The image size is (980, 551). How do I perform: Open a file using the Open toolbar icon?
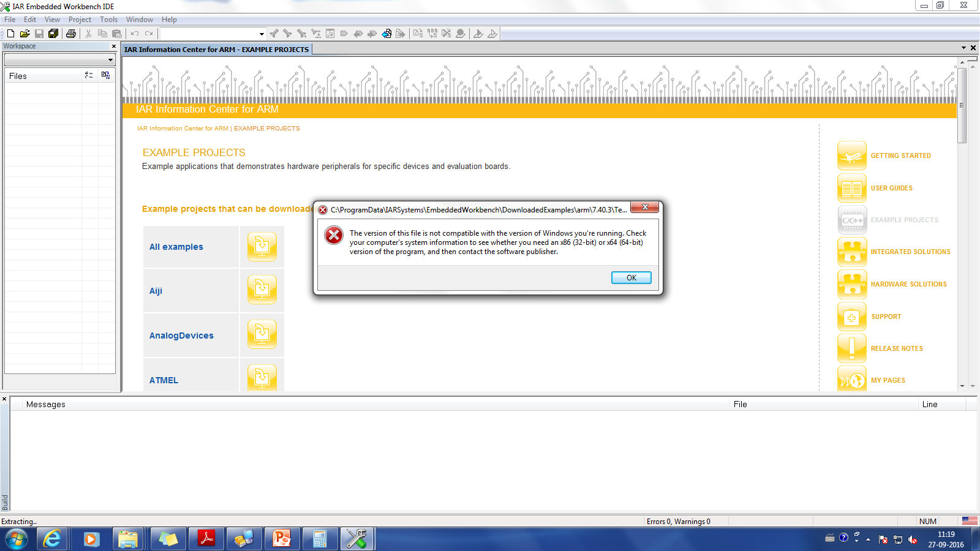pyautogui.click(x=25, y=34)
